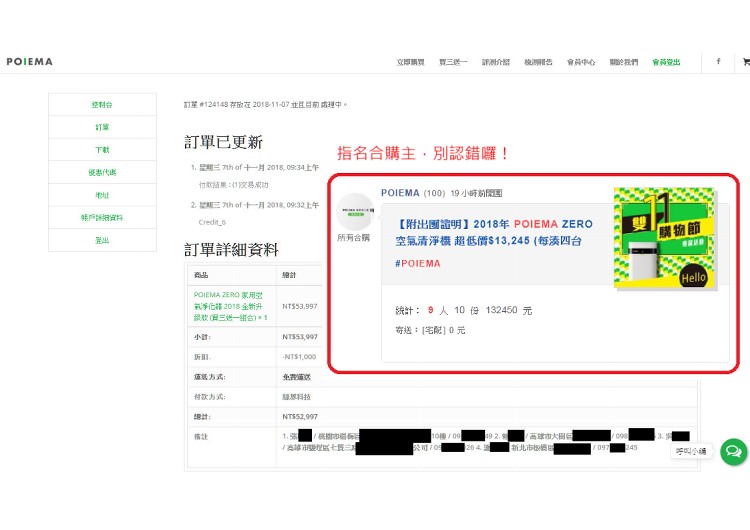Click the 小計 row label
Viewport: 750px width, 530px height.
[x=202, y=337]
